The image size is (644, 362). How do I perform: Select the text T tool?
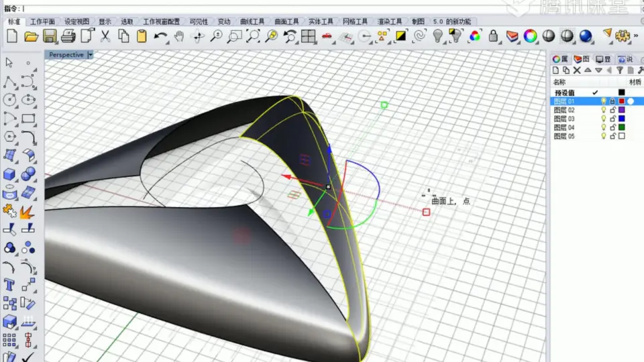(x=9, y=285)
